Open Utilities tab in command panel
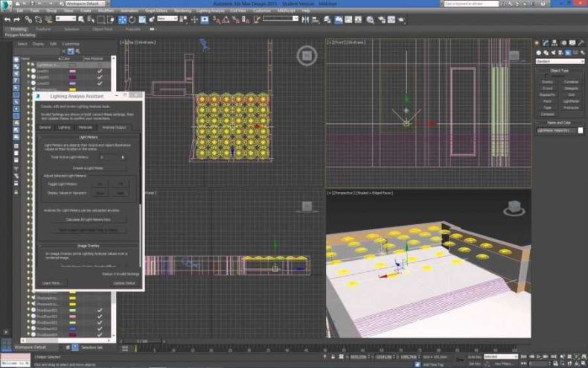This screenshot has width=588, height=368. (x=581, y=42)
